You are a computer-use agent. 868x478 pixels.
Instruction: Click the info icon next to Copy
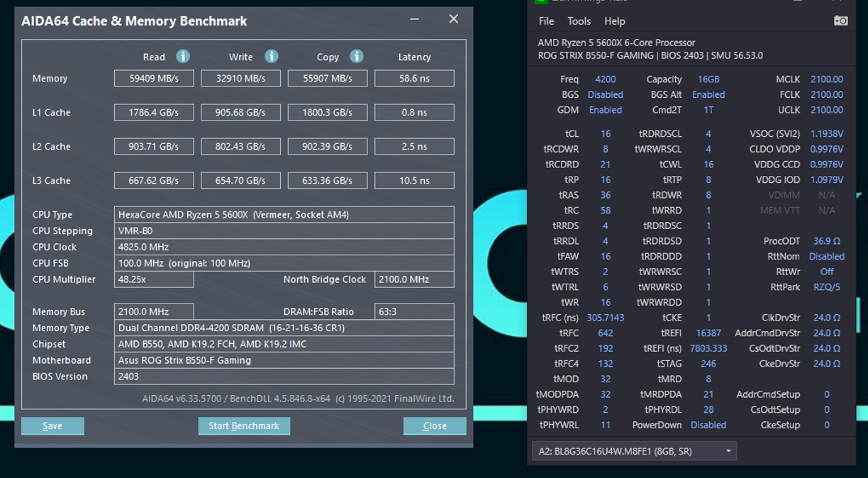357,57
